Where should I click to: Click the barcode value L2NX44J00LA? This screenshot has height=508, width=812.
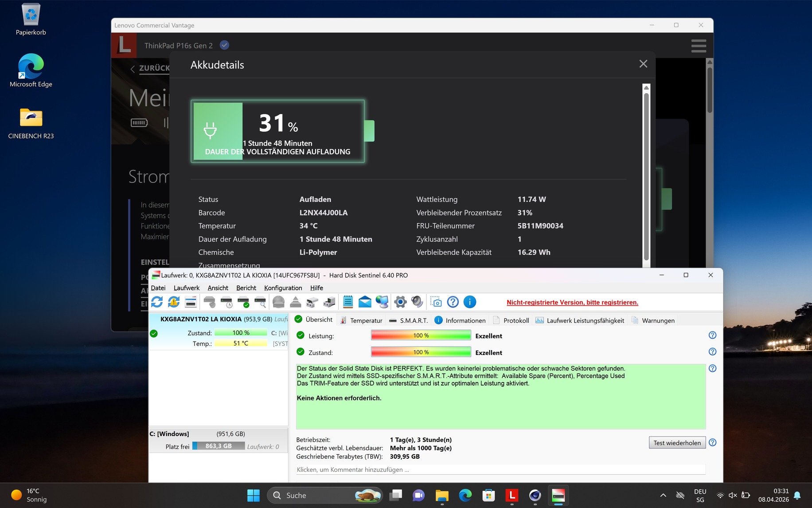pyautogui.click(x=324, y=213)
